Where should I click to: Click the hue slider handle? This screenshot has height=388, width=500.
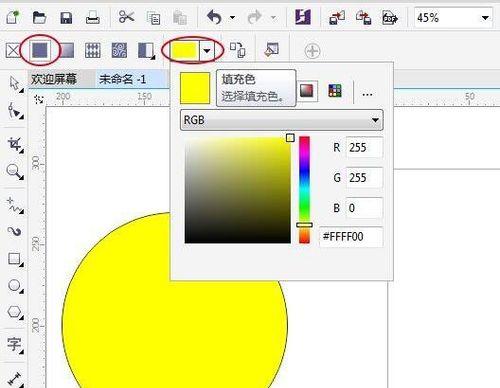[304, 225]
